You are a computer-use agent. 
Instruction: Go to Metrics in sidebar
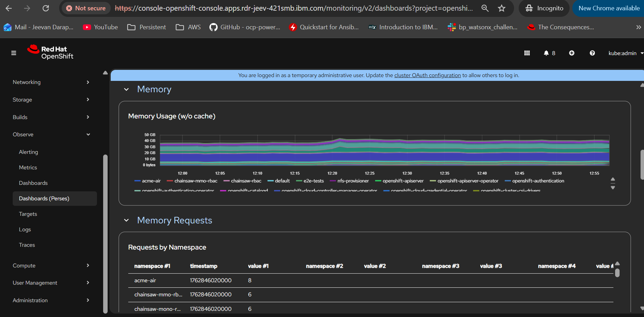click(28, 168)
